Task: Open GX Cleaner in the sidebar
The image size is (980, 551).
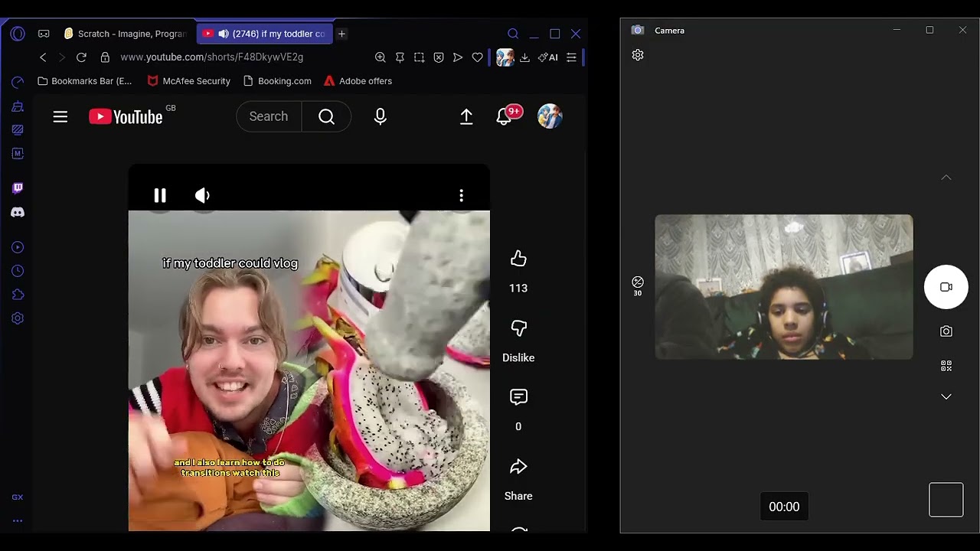Action: [x=18, y=106]
